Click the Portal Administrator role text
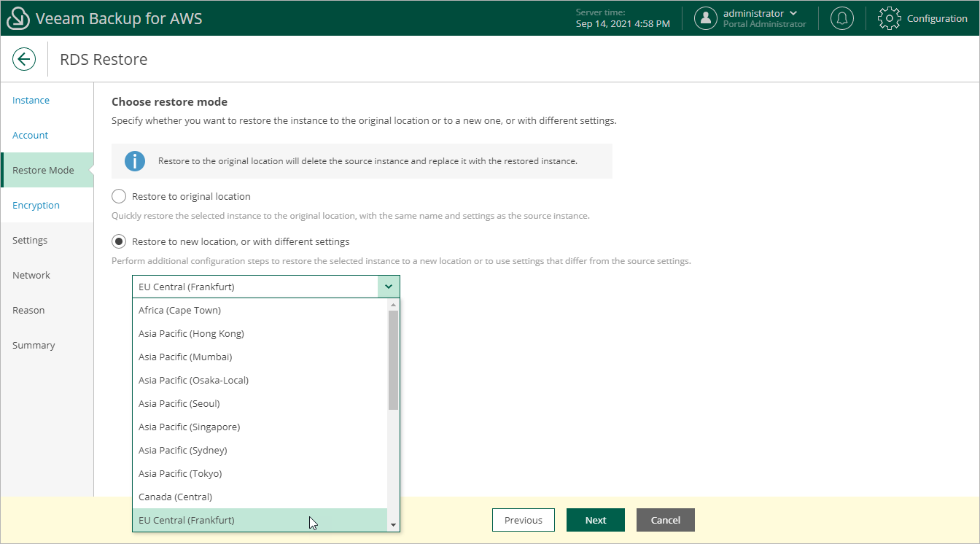Viewport: 980px width, 544px height. (x=765, y=24)
